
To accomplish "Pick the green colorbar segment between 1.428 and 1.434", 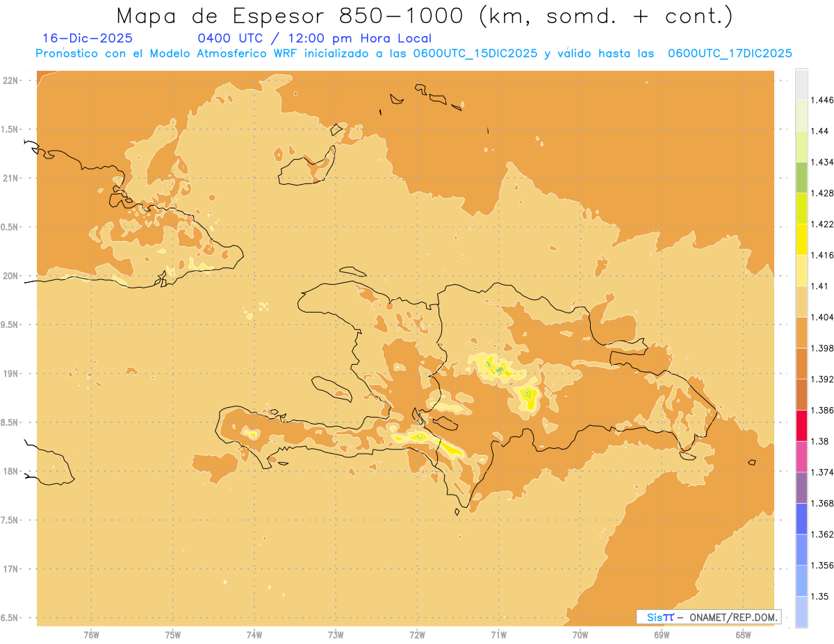I will [x=801, y=177].
